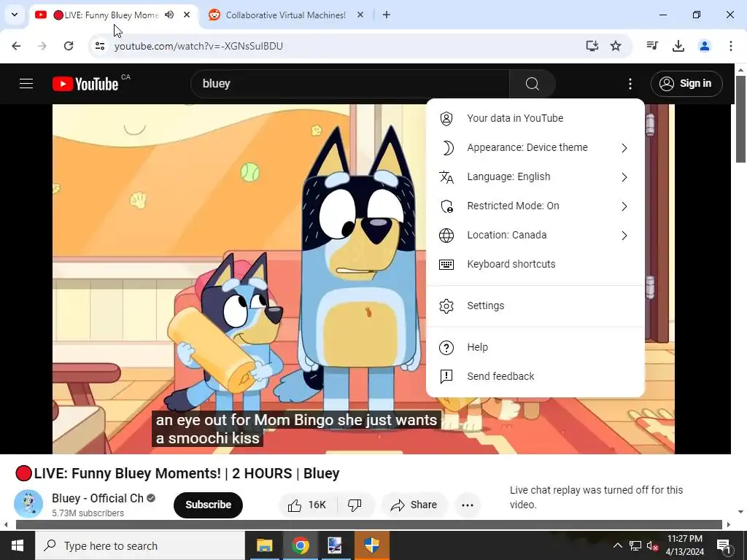Open Chrome media controls icon
This screenshot has height=560, width=747.
(x=652, y=46)
